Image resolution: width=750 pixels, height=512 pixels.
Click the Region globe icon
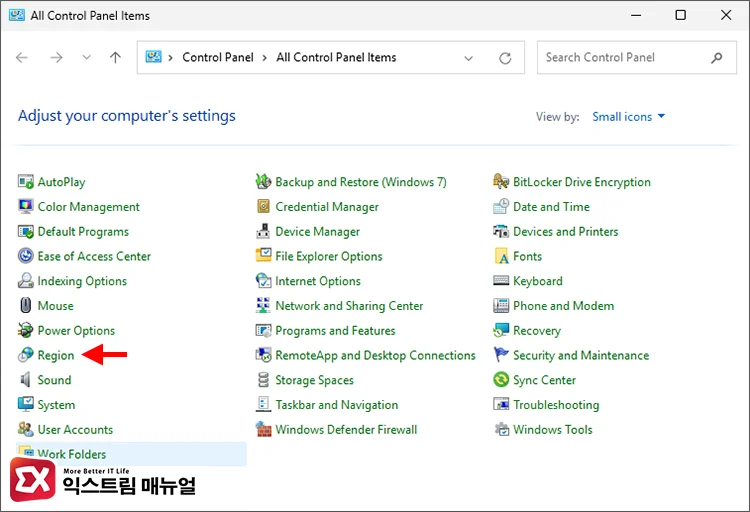pos(26,355)
